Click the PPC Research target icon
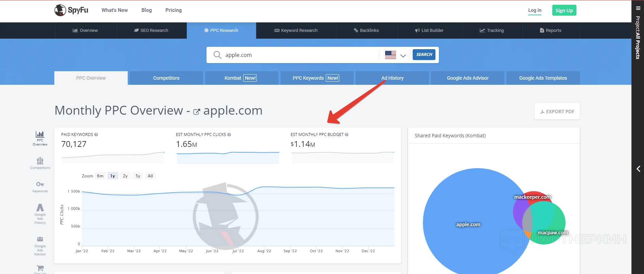 click(x=206, y=31)
